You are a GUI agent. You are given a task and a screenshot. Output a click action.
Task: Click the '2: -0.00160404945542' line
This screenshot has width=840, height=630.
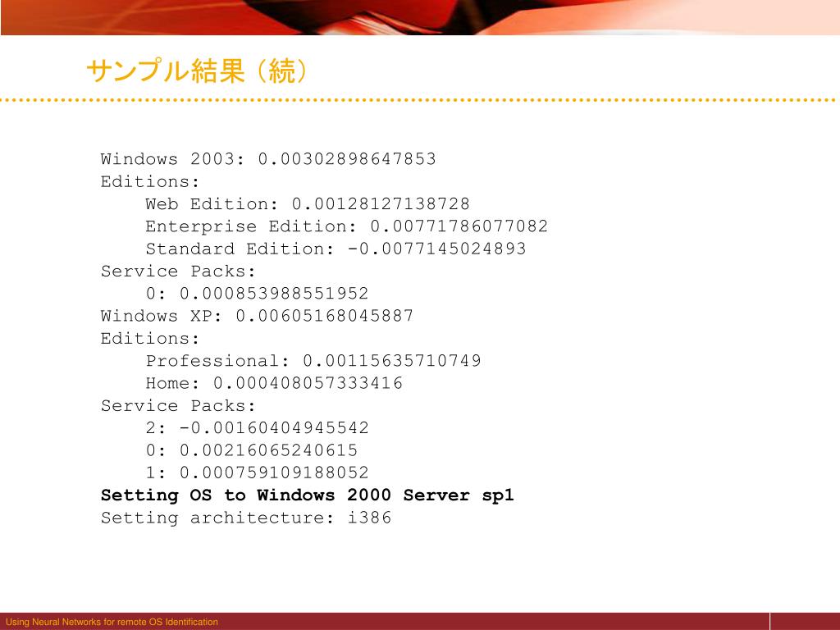[x=257, y=428]
